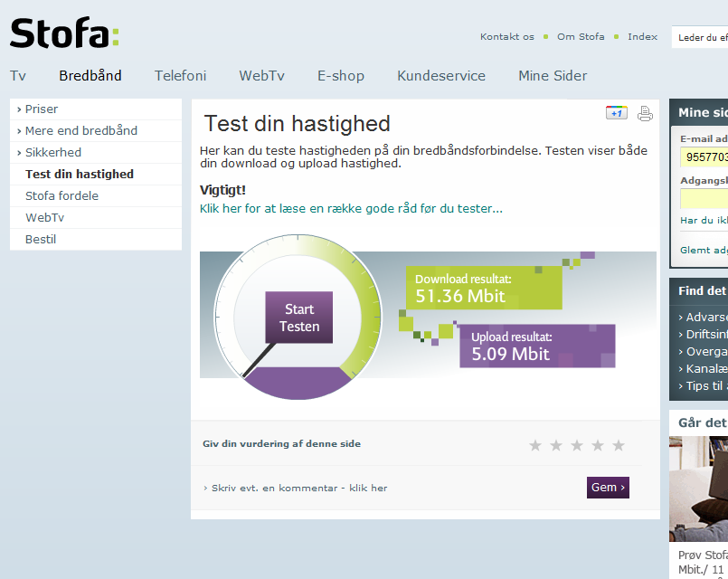The image size is (728, 579).
Task: Click the Download resultat box
Action: point(484,289)
